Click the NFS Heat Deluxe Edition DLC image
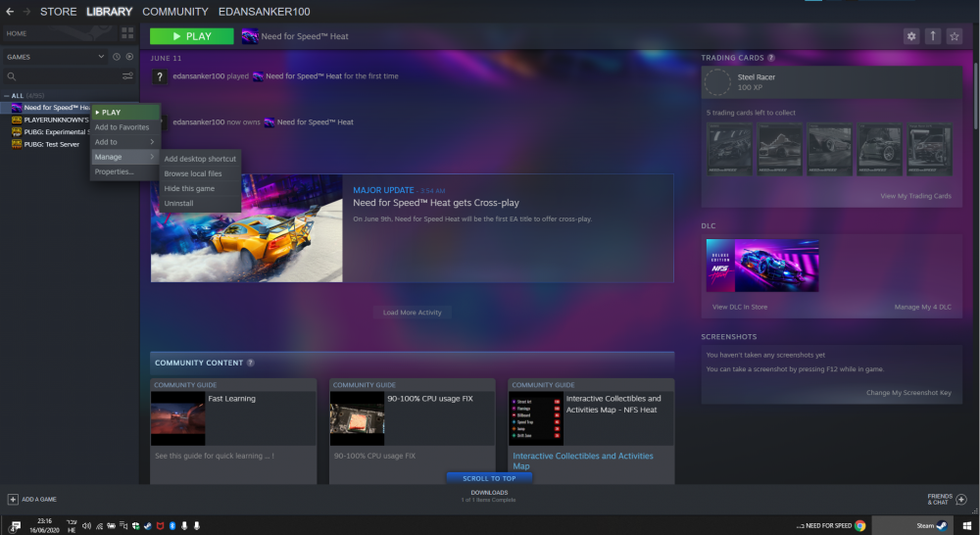This screenshot has width=980, height=535. 761,265
